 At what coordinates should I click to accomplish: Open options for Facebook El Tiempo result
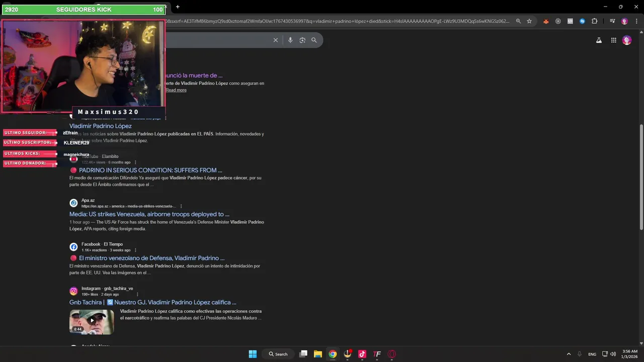click(x=135, y=250)
